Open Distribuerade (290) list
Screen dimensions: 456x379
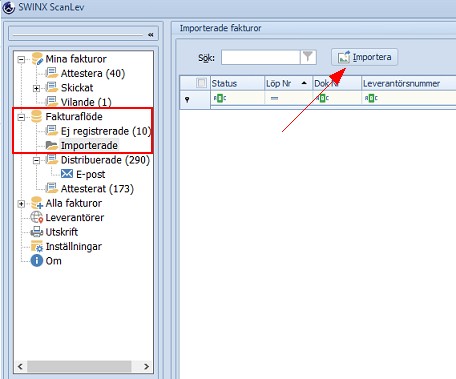pos(105,160)
